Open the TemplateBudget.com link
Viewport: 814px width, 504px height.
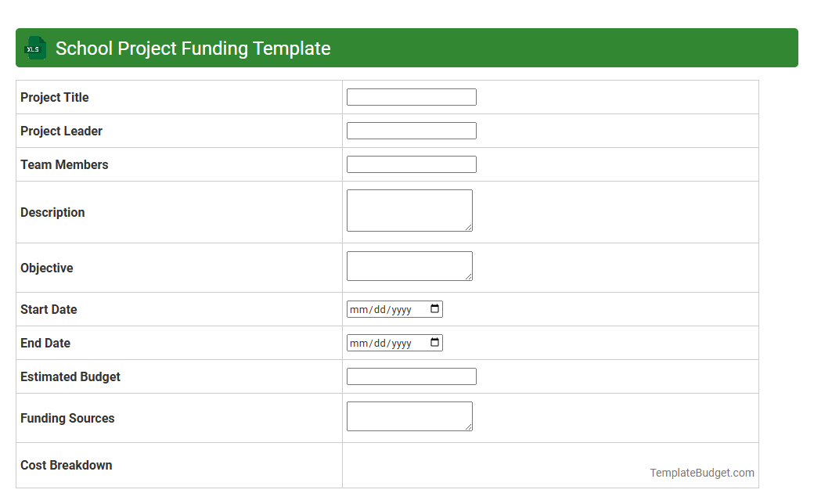click(702, 473)
